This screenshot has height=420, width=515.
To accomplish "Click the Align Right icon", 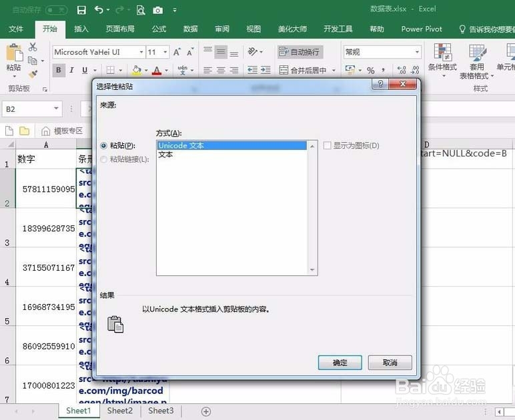I will coord(234,70).
